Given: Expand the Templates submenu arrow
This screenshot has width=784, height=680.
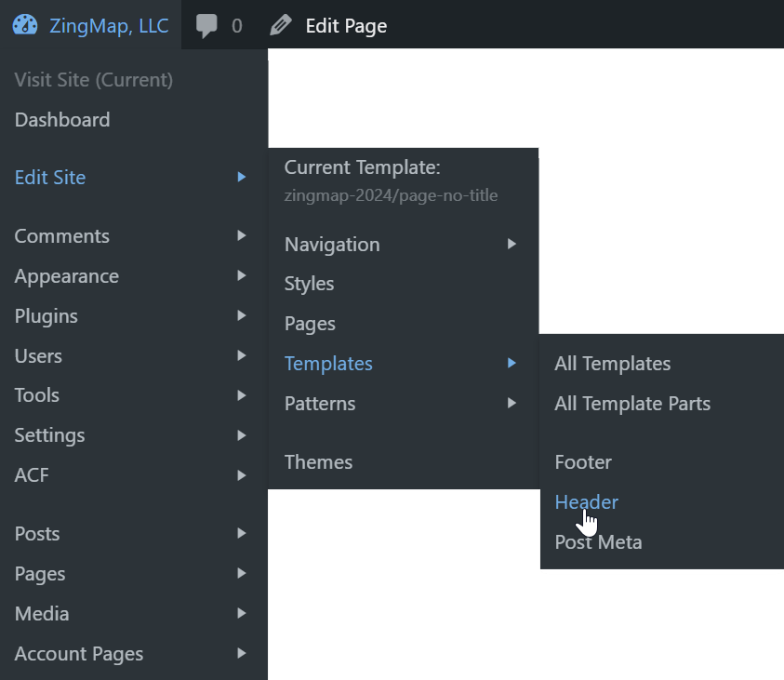Looking at the screenshot, I should pos(512,363).
